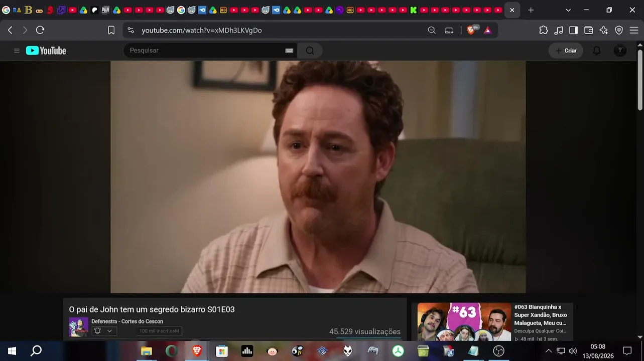The height and width of the screenshot is (361, 644).
Task: Open the browser main hamburger menu
Action: click(634, 30)
